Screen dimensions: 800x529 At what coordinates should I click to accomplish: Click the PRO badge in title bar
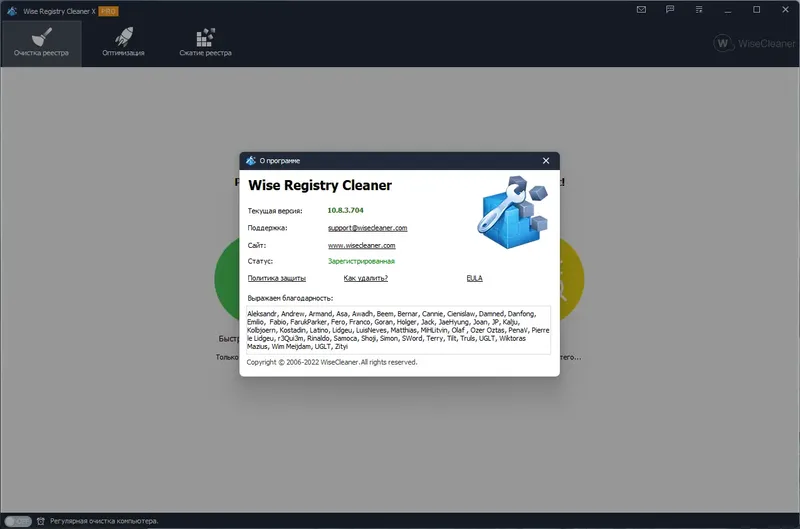coord(108,11)
